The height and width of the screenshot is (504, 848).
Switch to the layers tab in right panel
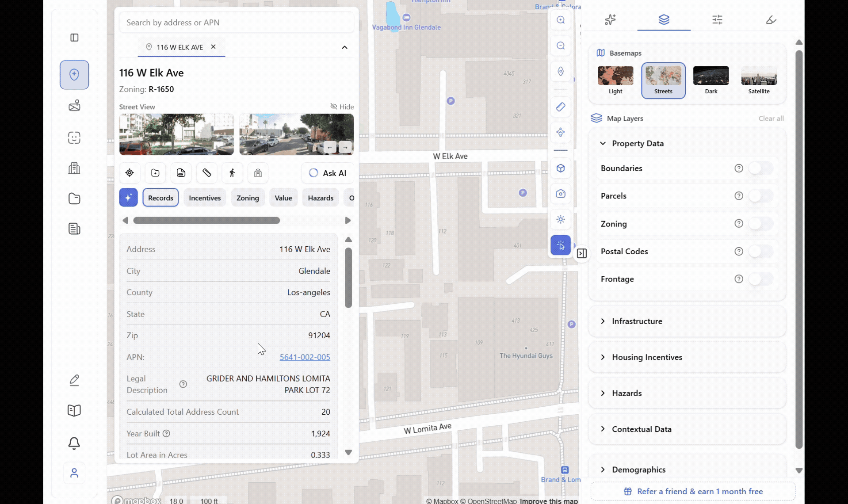664,19
